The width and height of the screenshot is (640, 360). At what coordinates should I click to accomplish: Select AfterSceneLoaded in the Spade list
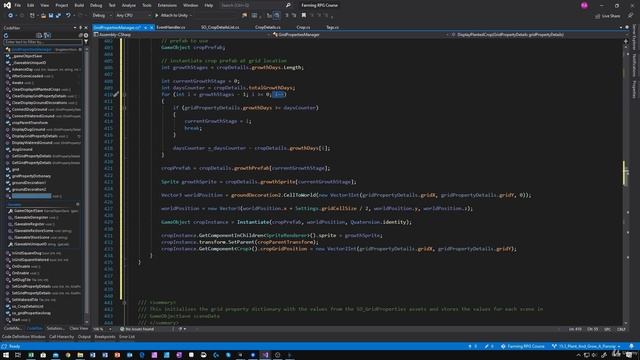(x=27, y=76)
